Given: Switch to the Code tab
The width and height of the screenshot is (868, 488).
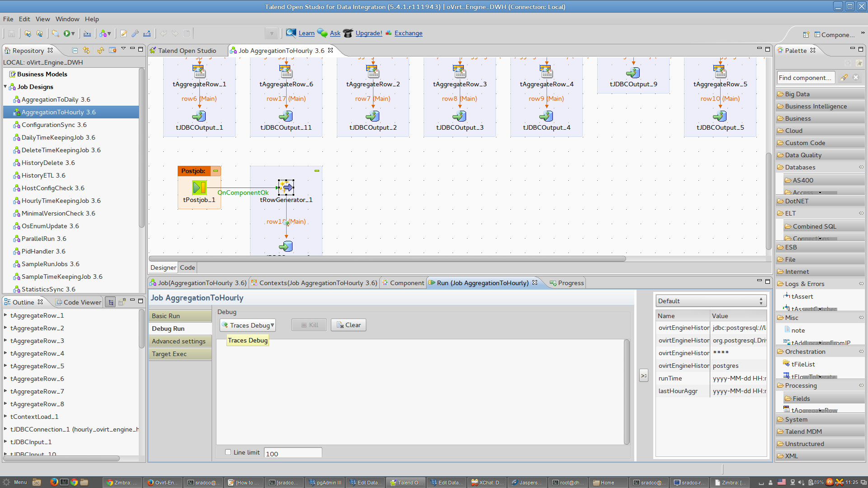Looking at the screenshot, I should 187,267.
